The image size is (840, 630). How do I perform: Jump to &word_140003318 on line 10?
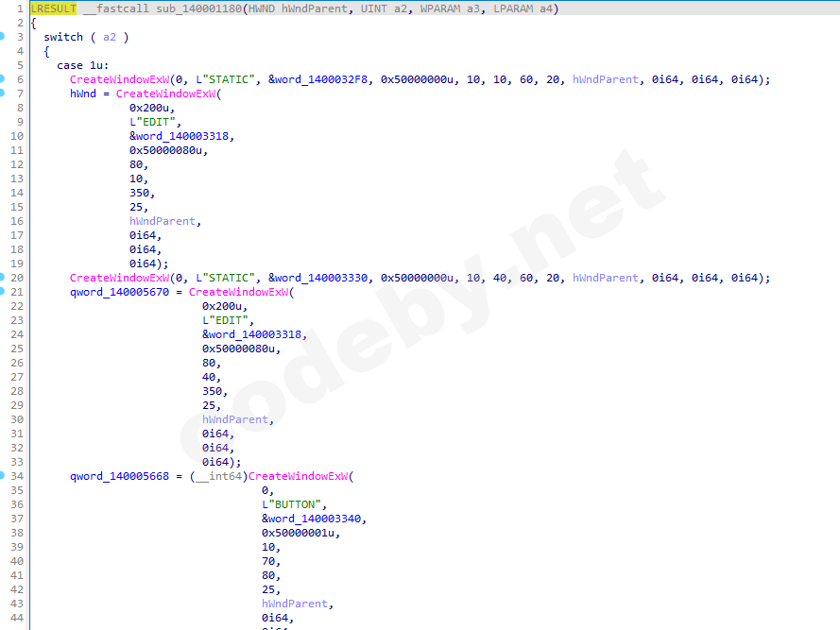coord(179,136)
